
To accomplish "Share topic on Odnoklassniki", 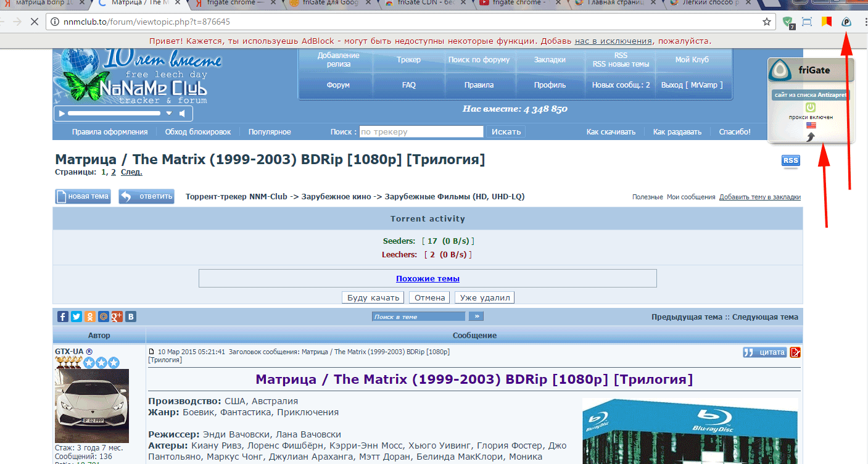I will click(x=90, y=317).
